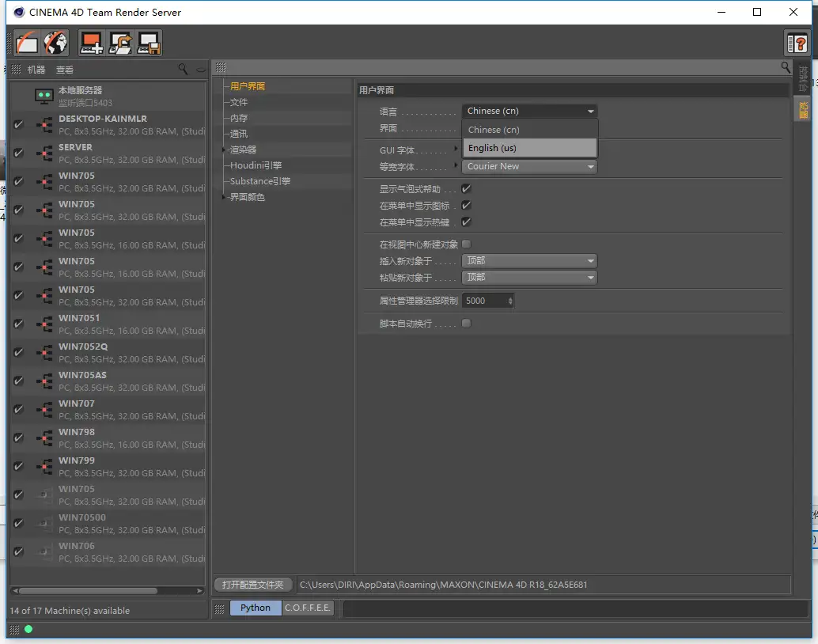The height and width of the screenshot is (644, 818).
Task: Click the folder icon in the top toolbar
Action: click(x=27, y=43)
